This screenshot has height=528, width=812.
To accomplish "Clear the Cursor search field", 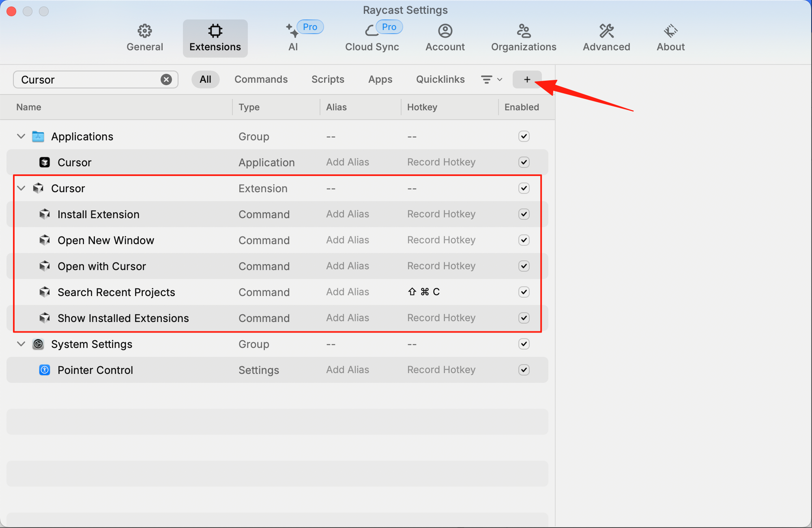I will click(166, 79).
